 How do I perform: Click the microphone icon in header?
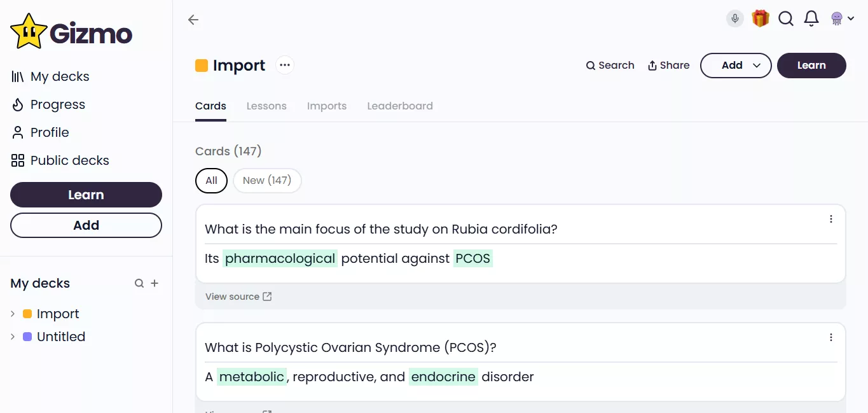(x=735, y=18)
